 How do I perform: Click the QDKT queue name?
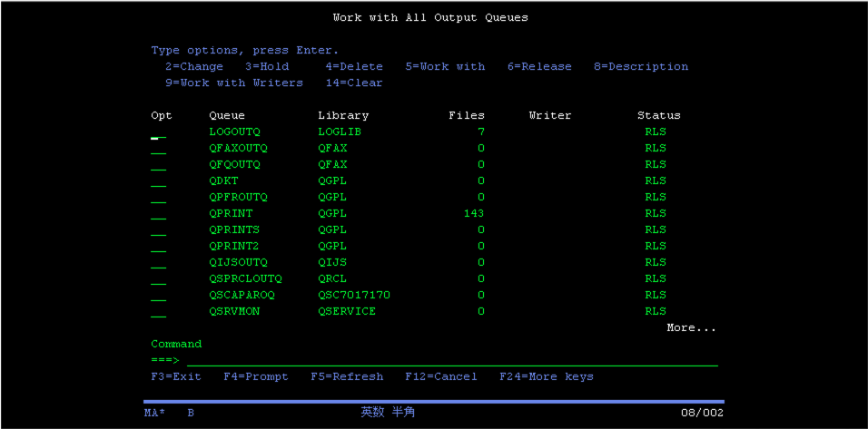click(223, 180)
